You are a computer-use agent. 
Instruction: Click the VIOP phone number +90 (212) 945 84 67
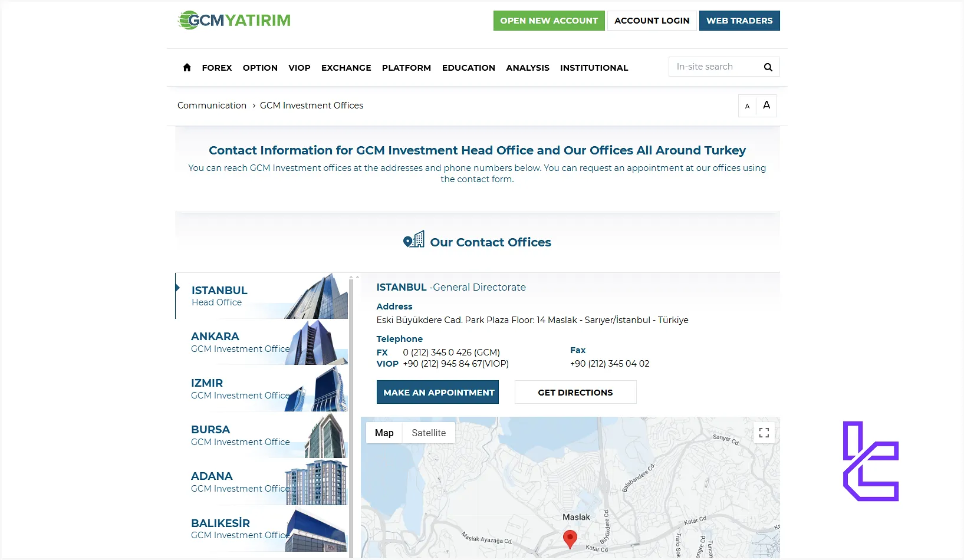(x=456, y=364)
